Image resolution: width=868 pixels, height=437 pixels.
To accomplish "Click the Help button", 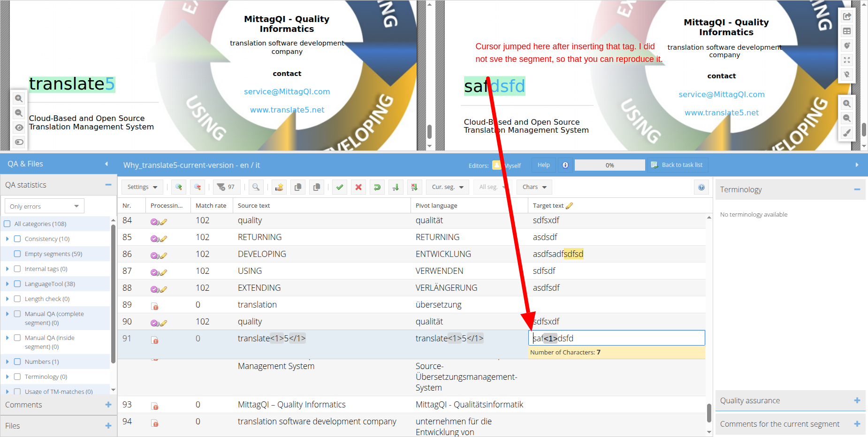I will (543, 165).
